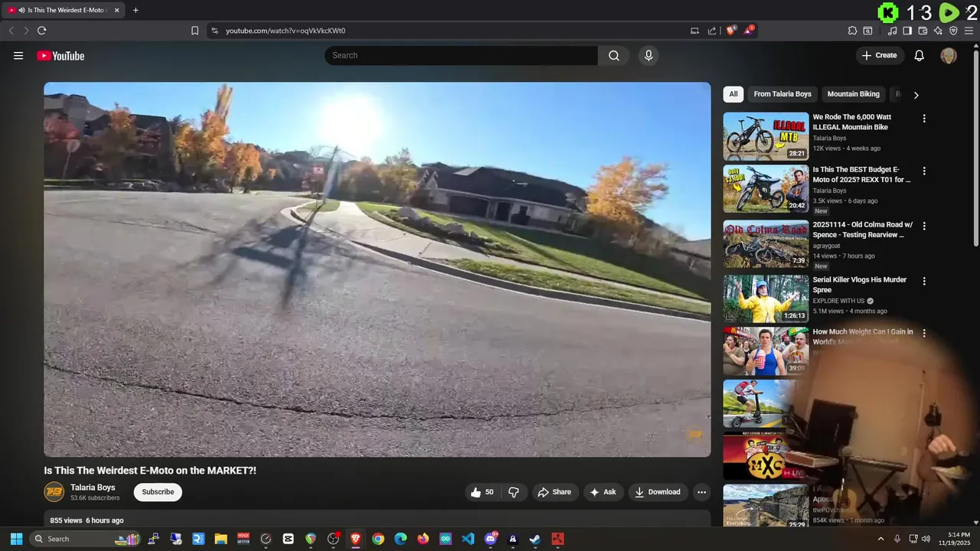The height and width of the screenshot is (551, 980).
Task: Open Windows Start menu
Action: point(16,539)
